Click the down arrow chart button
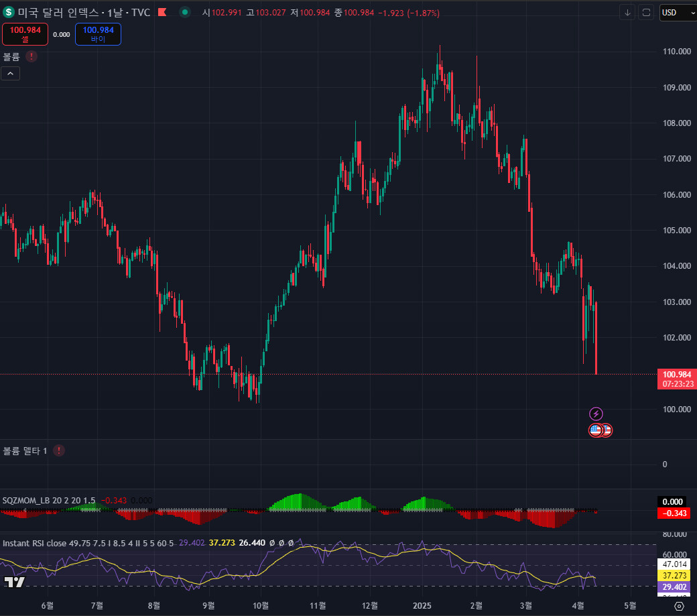 [x=627, y=13]
